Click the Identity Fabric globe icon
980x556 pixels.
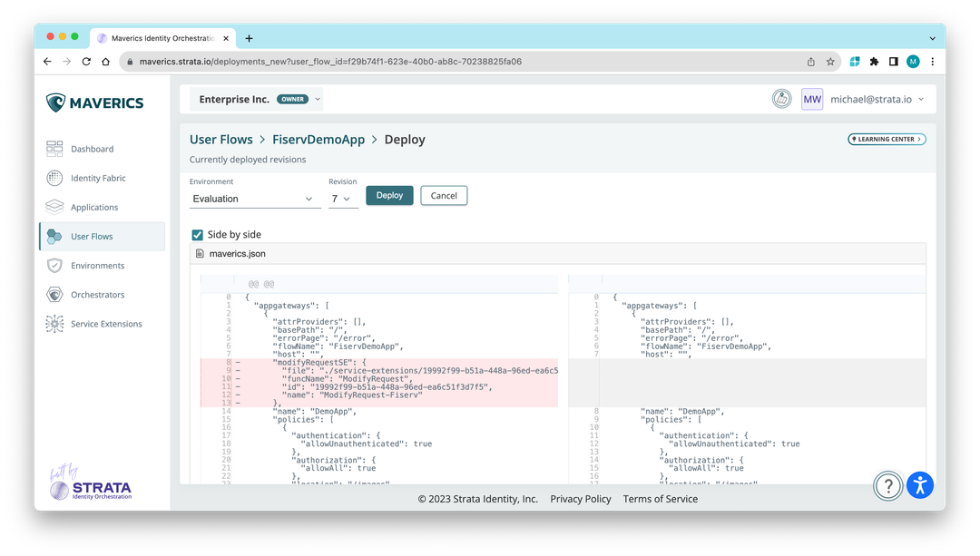[54, 178]
